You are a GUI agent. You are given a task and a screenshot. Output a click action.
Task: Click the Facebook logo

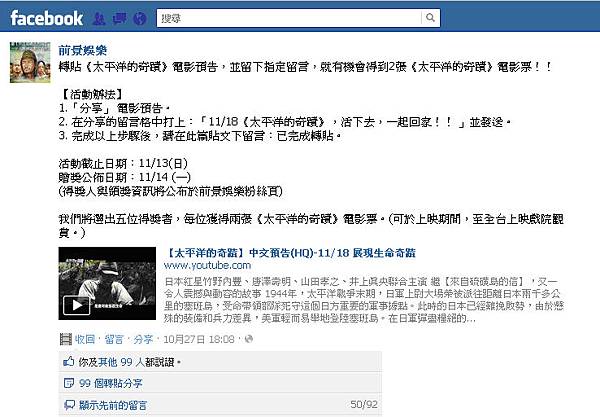[x=46, y=18]
